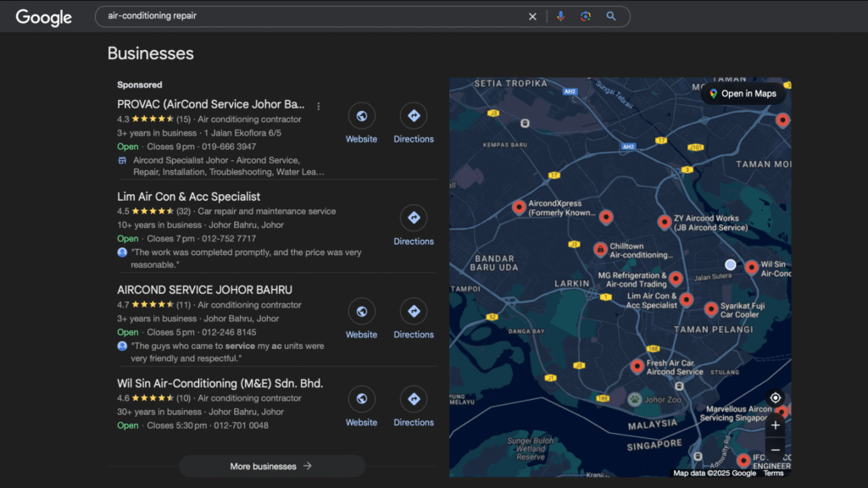Show More businesses
The image size is (868, 488).
coord(271,467)
